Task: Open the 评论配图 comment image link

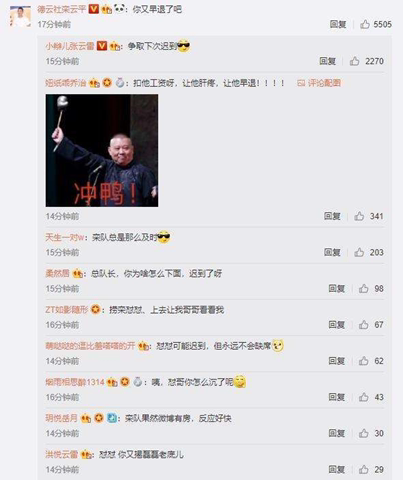Action: tap(319, 83)
